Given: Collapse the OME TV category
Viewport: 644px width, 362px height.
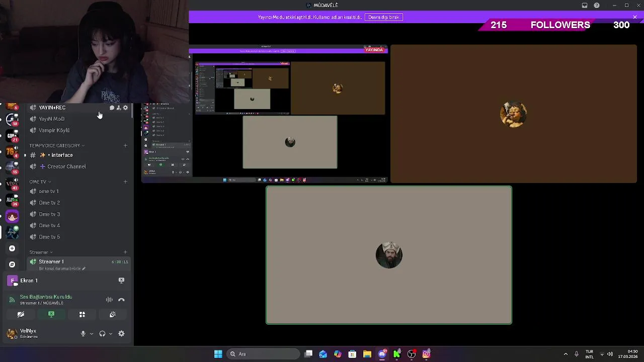Looking at the screenshot, I should click(x=40, y=182).
